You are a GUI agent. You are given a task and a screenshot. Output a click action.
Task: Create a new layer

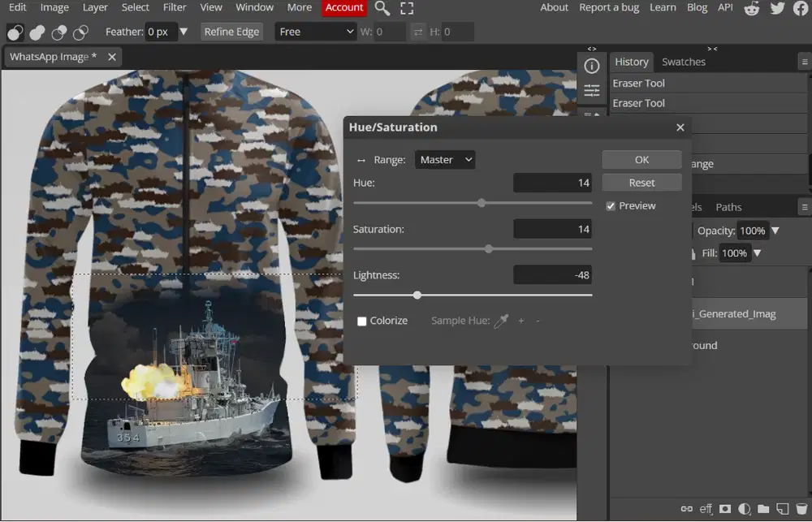[x=781, y=509]
